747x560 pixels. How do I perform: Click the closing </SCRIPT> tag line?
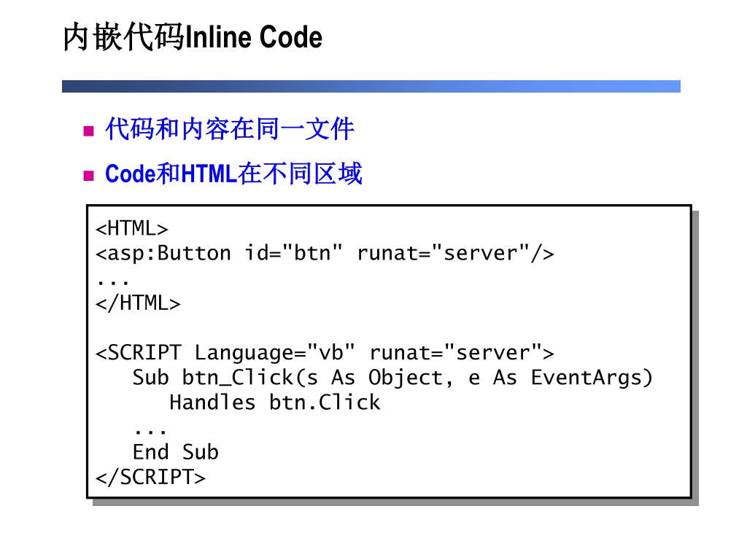click(x=150, y=477)
